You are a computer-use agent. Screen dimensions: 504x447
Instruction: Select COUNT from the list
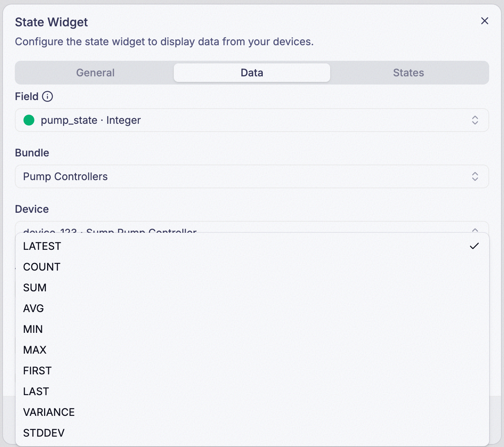[252, 267]
